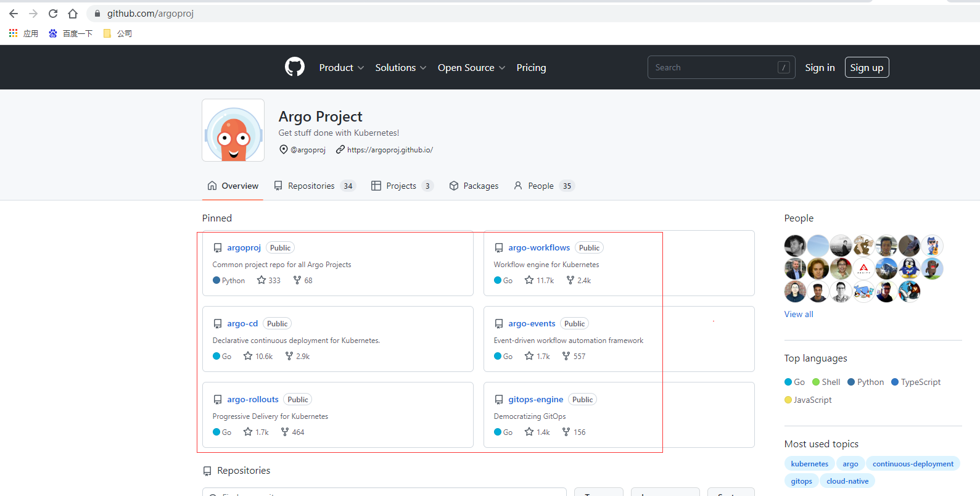Screen dimensions: 980x496
Task: Click the 464 forks on argo-rollouts
Action: coord(293,432)
